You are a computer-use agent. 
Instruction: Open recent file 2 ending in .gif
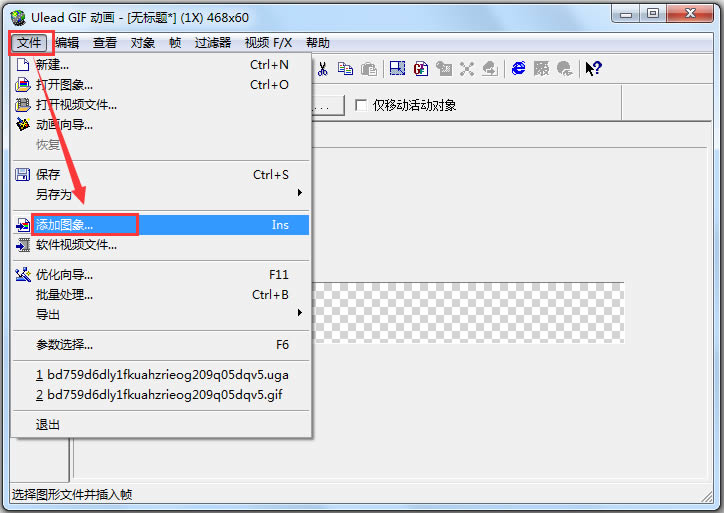click(161, 395)
